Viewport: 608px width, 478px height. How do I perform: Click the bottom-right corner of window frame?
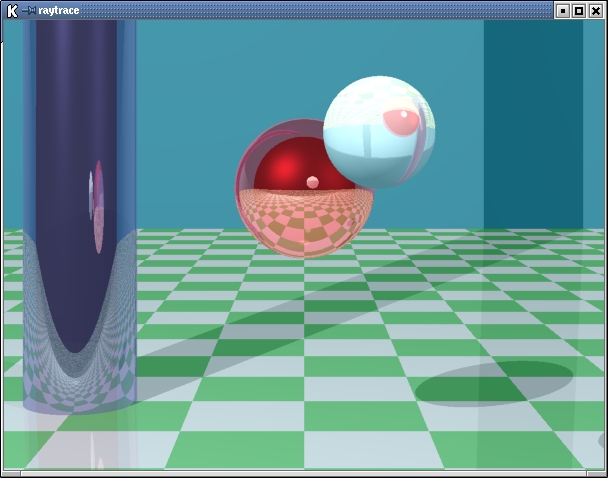coord(603,473)
